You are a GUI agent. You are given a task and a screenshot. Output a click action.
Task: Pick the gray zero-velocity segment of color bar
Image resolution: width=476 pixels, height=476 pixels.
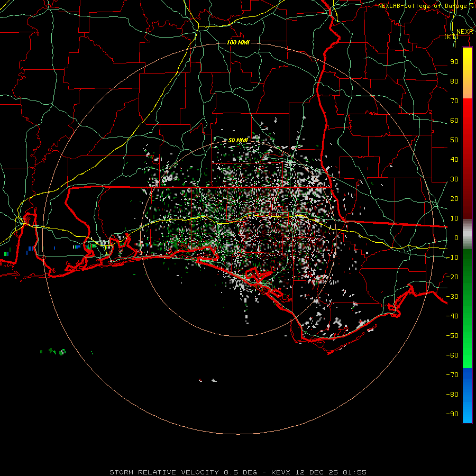coord(467,234)
